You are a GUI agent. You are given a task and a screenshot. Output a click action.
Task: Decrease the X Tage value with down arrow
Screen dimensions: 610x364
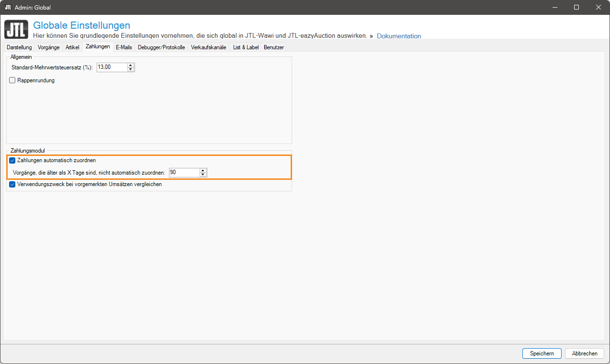(203, 175)
